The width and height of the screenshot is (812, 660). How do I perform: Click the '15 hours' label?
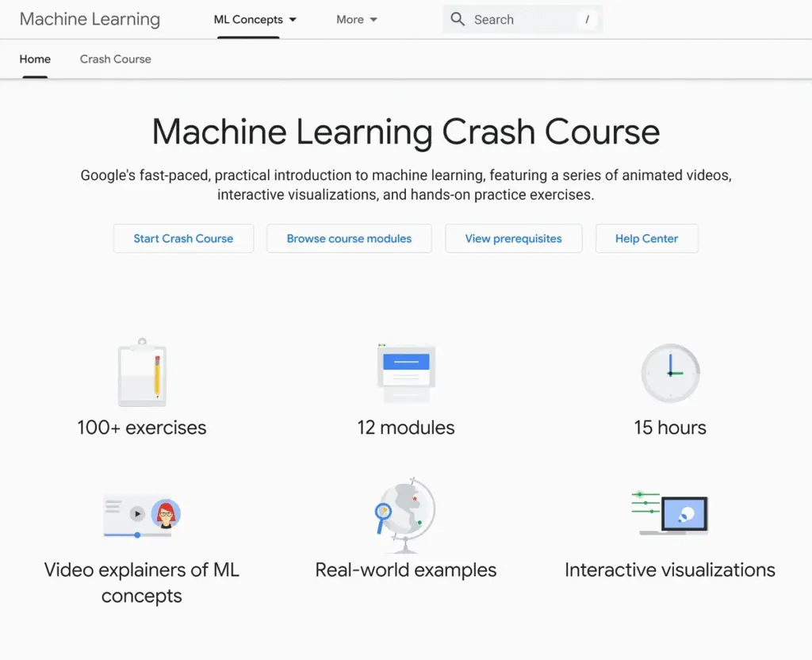pos(670,428)
